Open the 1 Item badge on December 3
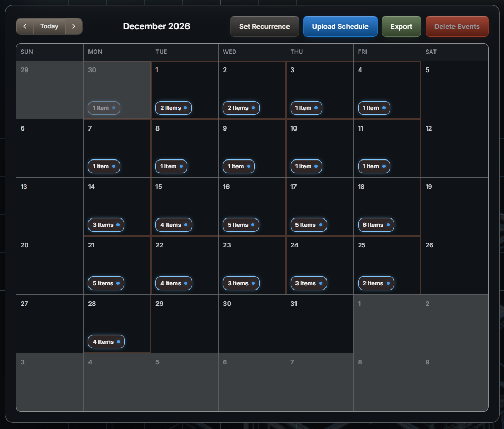 [x=307, y=108]
